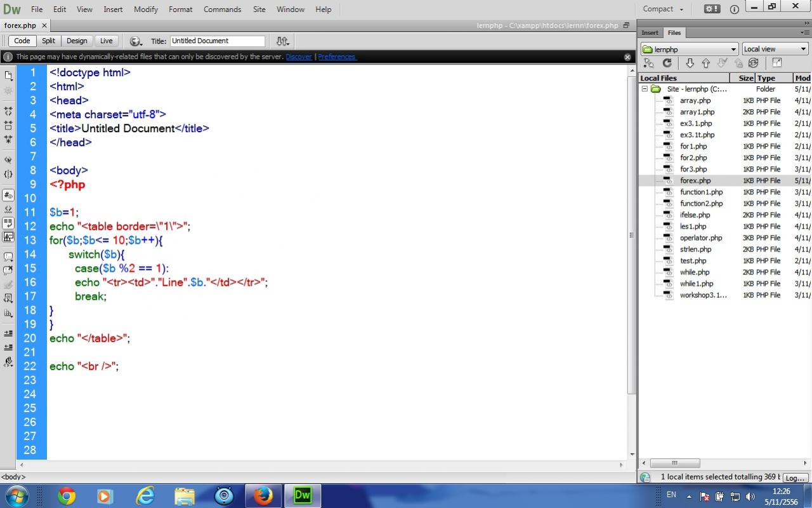Click the Collapse Selection icon
The width and height of the screenshot is (812, 508).
(x=8, y=125)
